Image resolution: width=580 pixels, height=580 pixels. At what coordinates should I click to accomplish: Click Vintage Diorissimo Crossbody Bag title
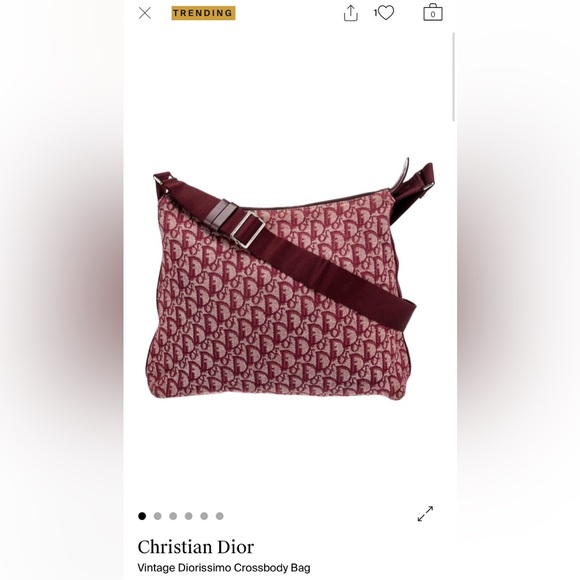coord(224,568)
